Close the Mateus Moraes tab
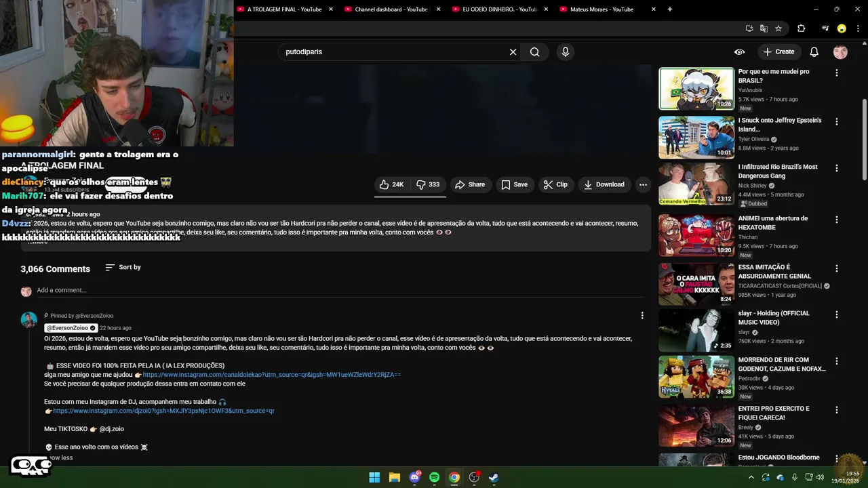Screen dimensions: 868x488 [x=654, y=9]
